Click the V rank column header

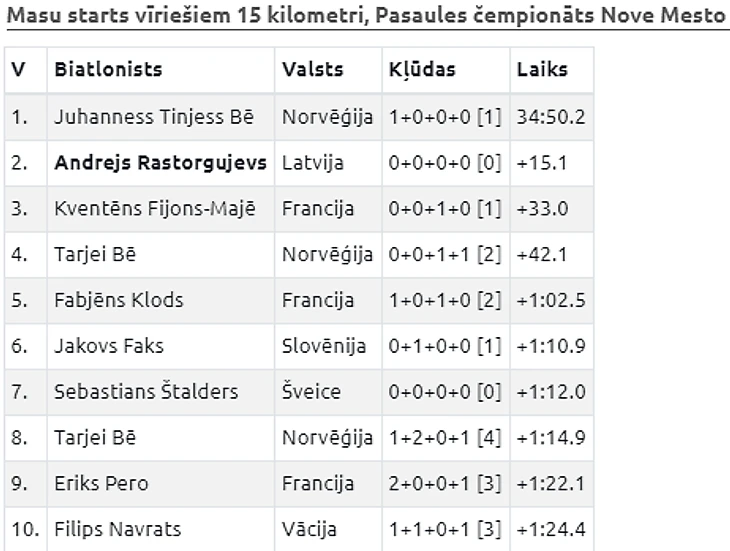[18, 70]
